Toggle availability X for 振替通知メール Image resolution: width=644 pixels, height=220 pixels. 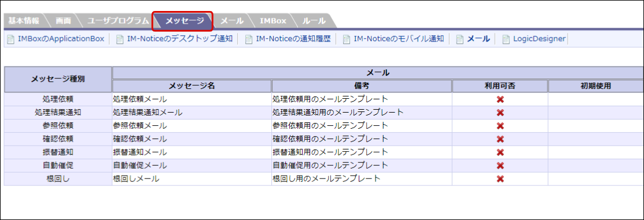tap(500, 152)
